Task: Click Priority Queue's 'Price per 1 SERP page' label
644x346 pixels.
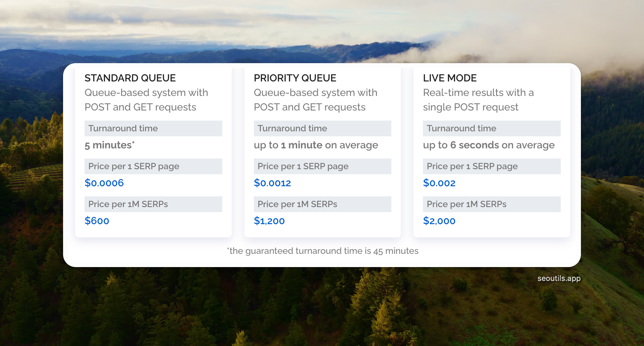Action: pos(303,166)
